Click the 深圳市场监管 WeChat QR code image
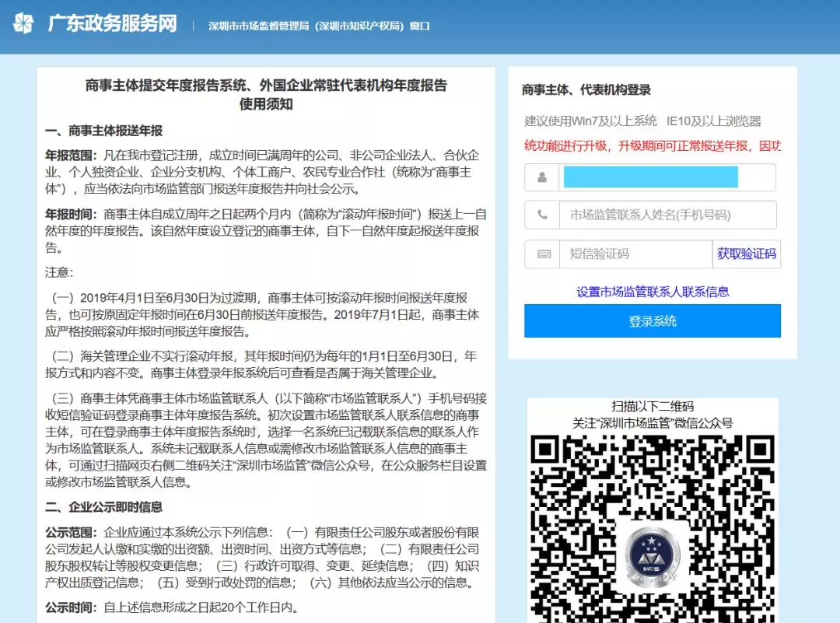This screenshot has width=840, height=623. [653, 529]
